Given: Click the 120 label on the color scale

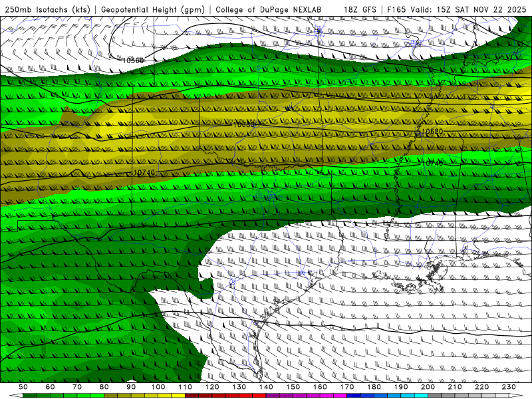Looking at the screenshot, I should 212,387.
